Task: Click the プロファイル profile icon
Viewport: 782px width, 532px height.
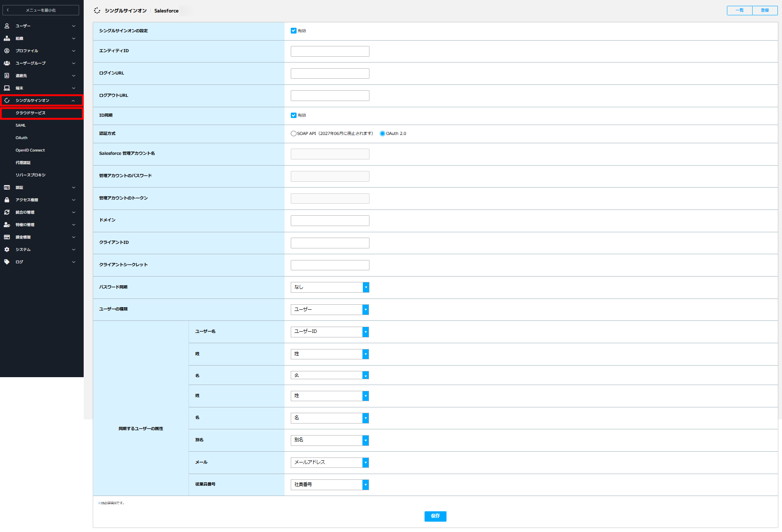Action: 7,51
